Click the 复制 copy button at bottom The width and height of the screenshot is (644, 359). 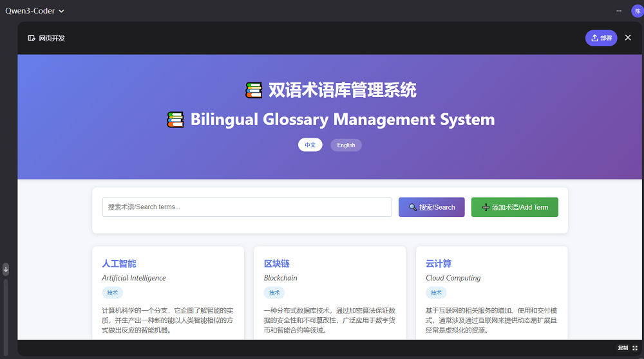pyautogui.click(x=623, y=348)
